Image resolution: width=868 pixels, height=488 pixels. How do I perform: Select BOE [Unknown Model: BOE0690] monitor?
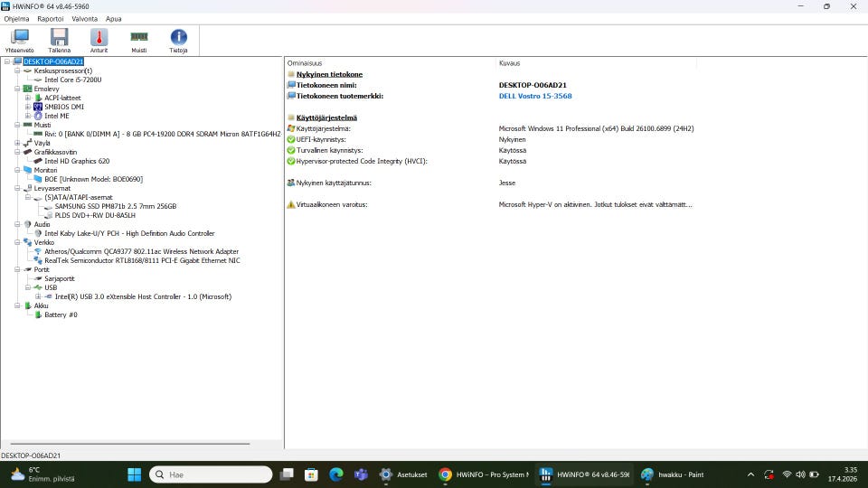click(93, 179)
